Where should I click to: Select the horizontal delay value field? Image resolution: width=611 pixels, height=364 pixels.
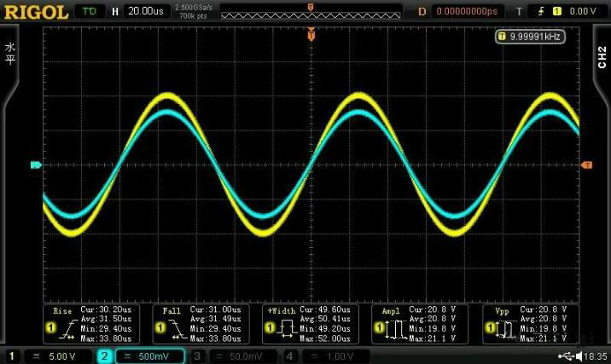coord(467,12)
